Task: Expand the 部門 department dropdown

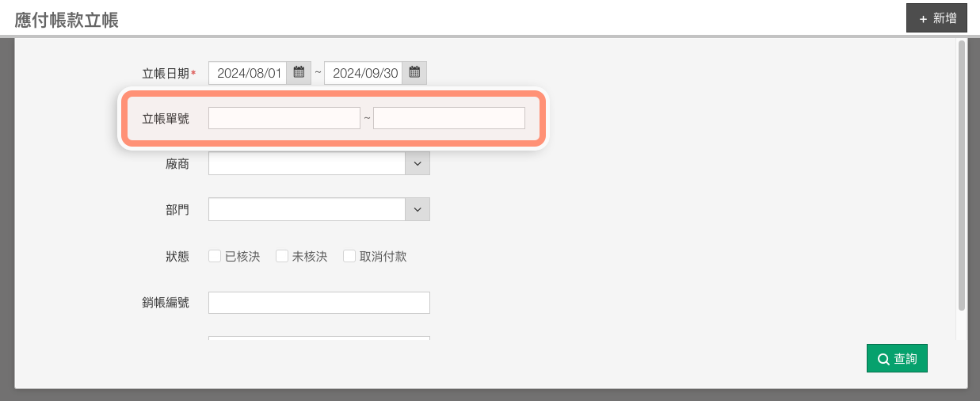Action: tap(418, 209)
